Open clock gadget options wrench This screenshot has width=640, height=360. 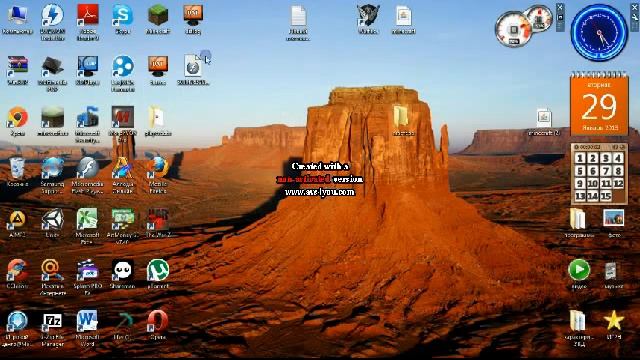634,17
